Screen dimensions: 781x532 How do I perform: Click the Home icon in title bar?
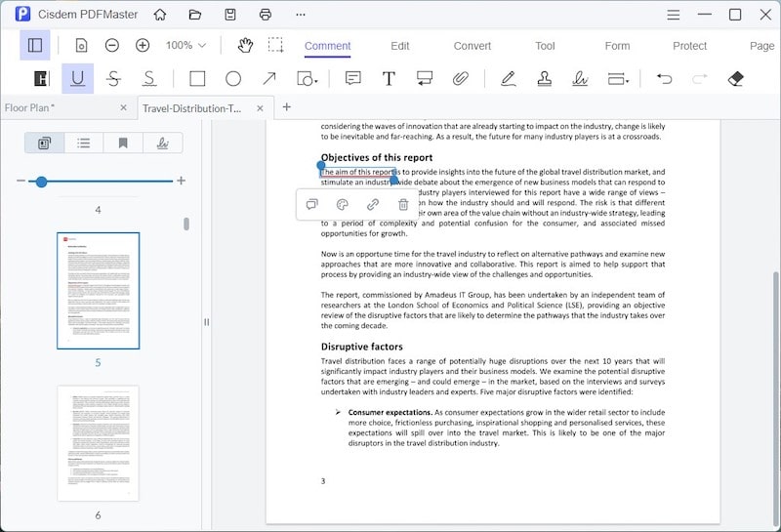(160, 15)
